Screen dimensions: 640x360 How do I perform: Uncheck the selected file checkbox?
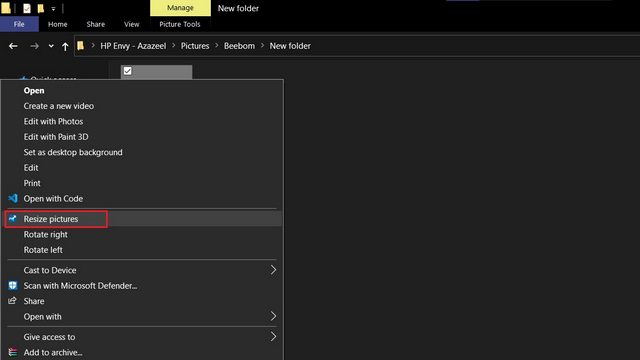128,71
